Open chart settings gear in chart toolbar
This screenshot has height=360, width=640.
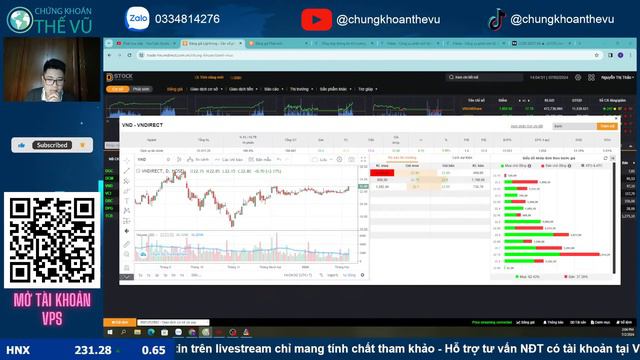pyautogui.click(x=340, y=160)
